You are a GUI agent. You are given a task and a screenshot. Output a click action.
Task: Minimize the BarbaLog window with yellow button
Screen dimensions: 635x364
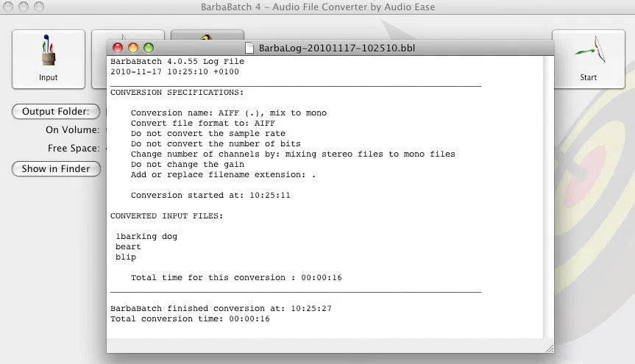click(x=133, y=48)
